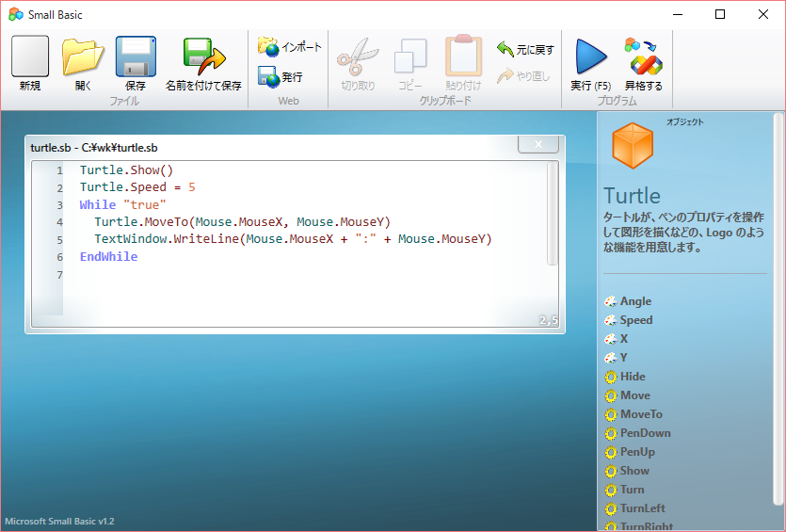Select the TurnLeft operation entry
Viewport: 786px width, 532px height.
tap(642, 508)
